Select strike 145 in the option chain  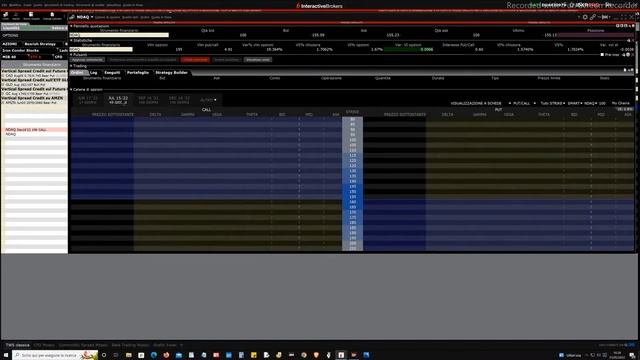click(353, 187)
